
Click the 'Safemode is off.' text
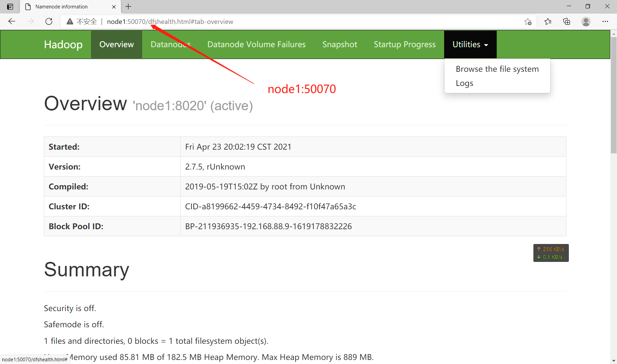click(x=74, y=324)
